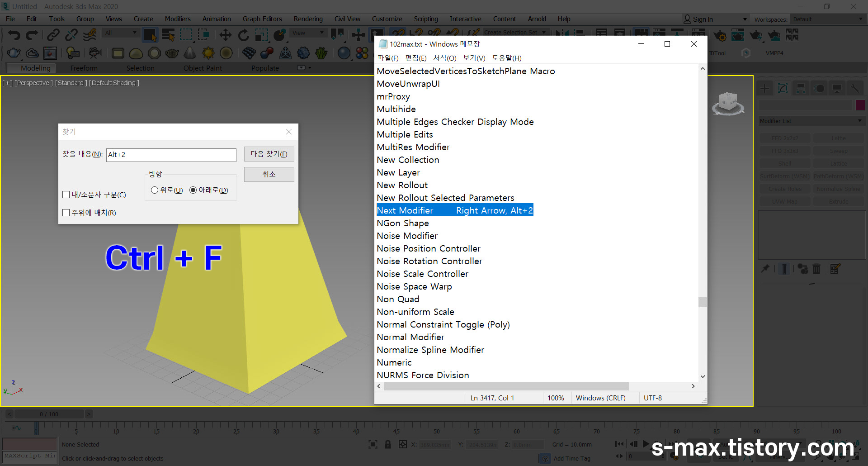Image resolution: width=868 pixels, height=466 pixels.
Task: Open Graph Editors menu
Action: pos(262,19)
